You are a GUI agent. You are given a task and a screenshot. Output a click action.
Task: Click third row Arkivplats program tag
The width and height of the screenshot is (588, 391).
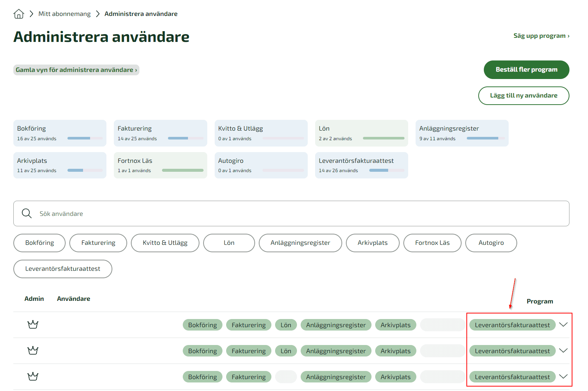(x=396, y=377)
